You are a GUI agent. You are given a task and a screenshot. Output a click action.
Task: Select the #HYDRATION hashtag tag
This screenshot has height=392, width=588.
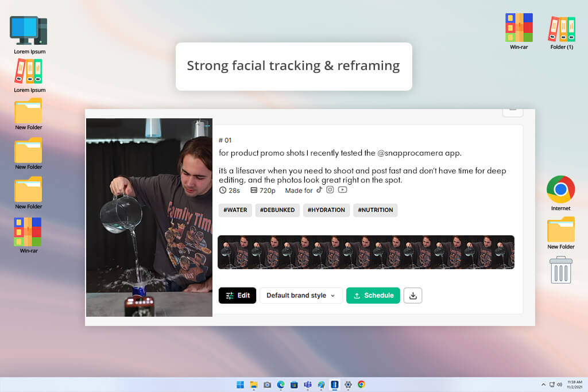tap(326, 210)
